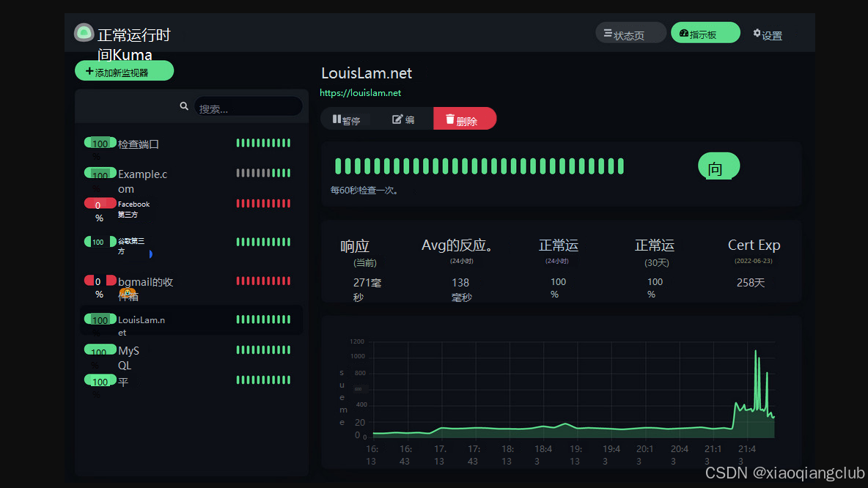The width and height of the screenshot is (868, 488).
Task: Select the 平 monitor
Action: [x=191, y=382]
